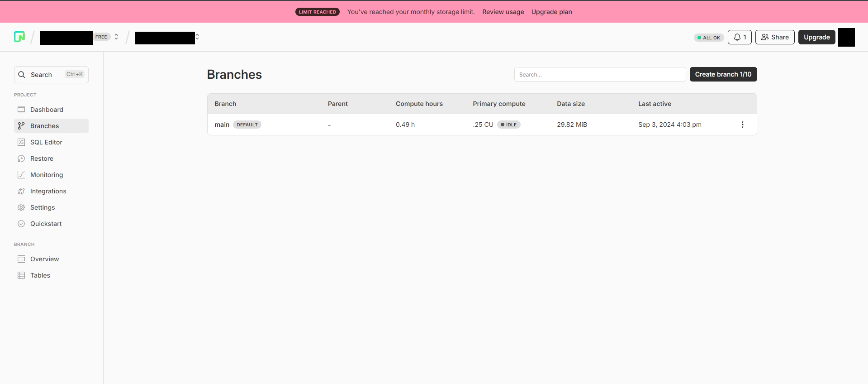The height and width of the screenshot is (384, 868).
Task: Click the Tables grid icon
Action: click(x=21, y=275)
